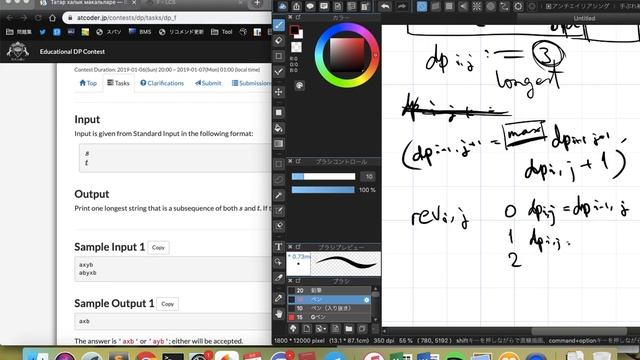Copy Sample Output 1

pos(167,304)
